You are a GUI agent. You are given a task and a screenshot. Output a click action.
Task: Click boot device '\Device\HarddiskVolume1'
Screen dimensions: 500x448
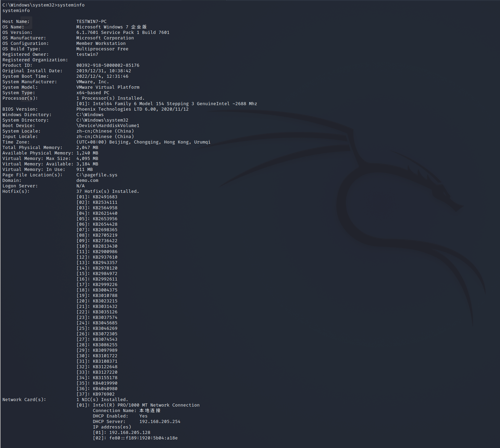coord(108,126)
